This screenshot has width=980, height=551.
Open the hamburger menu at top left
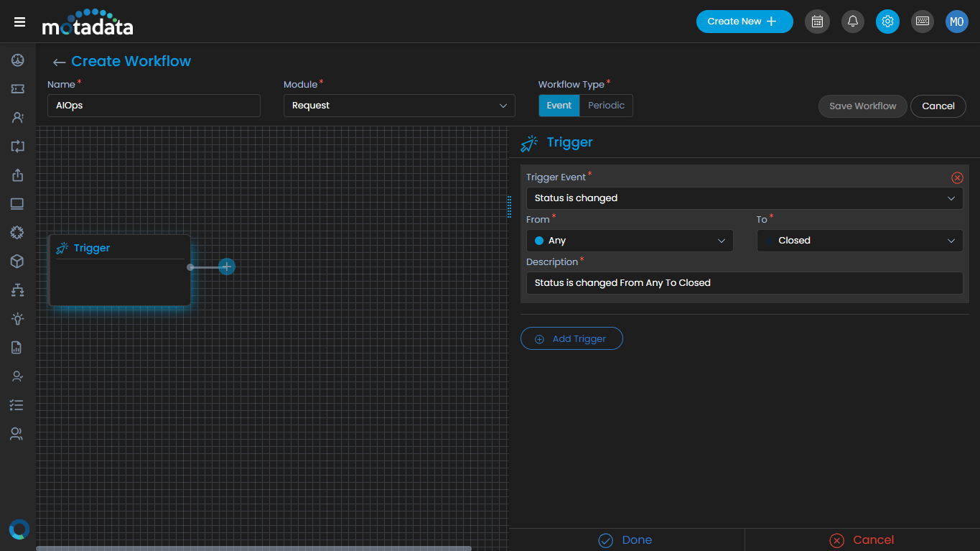click(19, 21)
